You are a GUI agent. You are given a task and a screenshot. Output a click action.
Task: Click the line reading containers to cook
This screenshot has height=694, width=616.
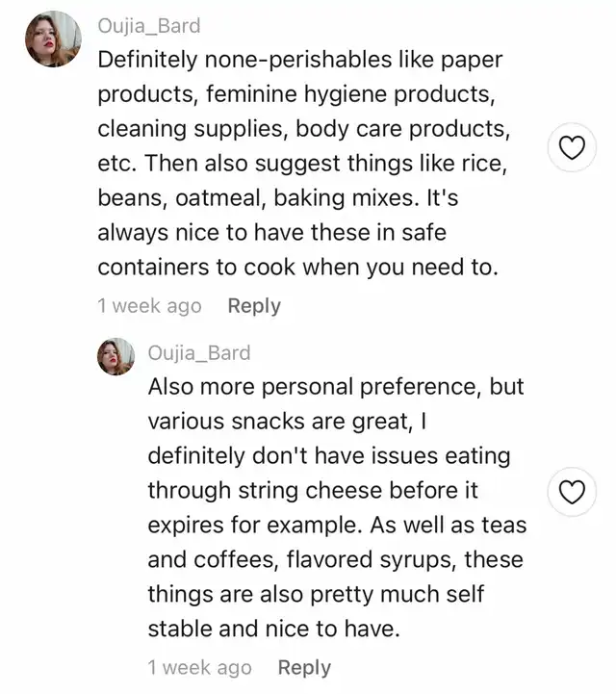[x=297, y=267]
